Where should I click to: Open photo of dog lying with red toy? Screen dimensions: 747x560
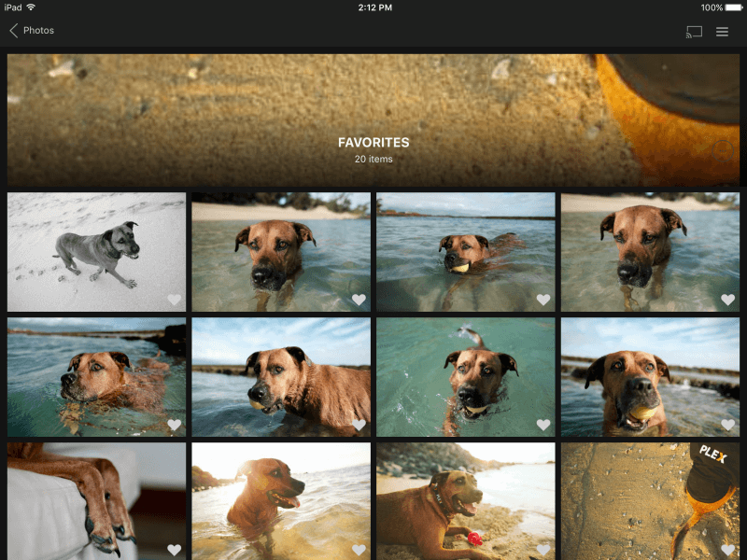click(465, 499)
